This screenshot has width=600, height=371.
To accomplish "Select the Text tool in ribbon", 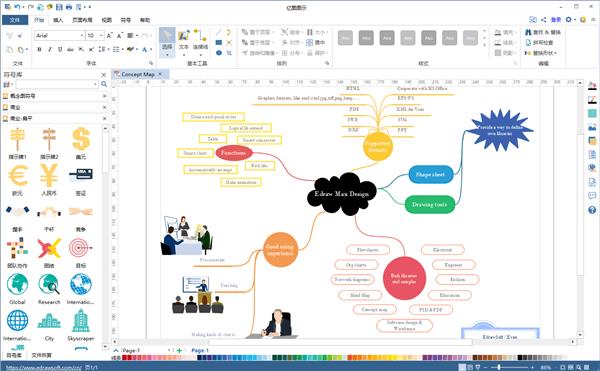I will tap(184, 40).
